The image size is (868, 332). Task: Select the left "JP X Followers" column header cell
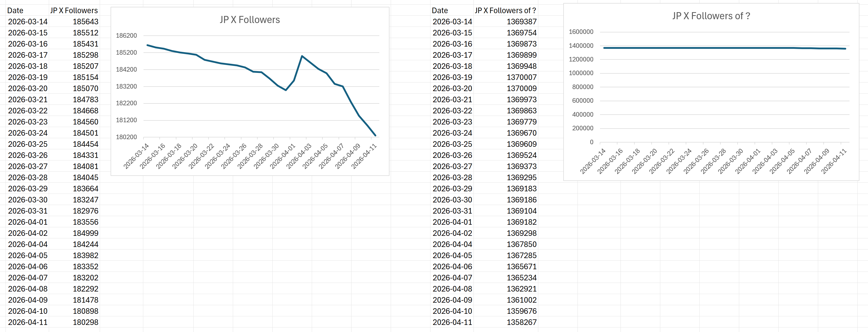(74, 10)
